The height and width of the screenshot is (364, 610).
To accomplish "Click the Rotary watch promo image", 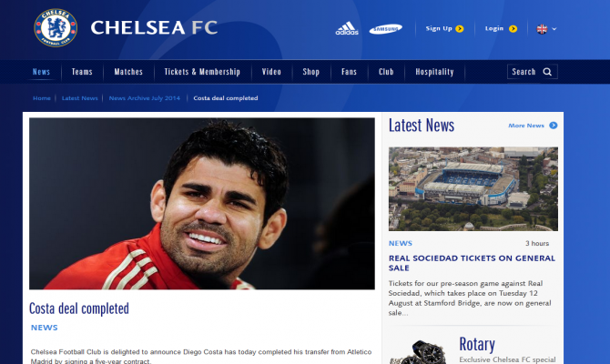I will pos(418,351).
